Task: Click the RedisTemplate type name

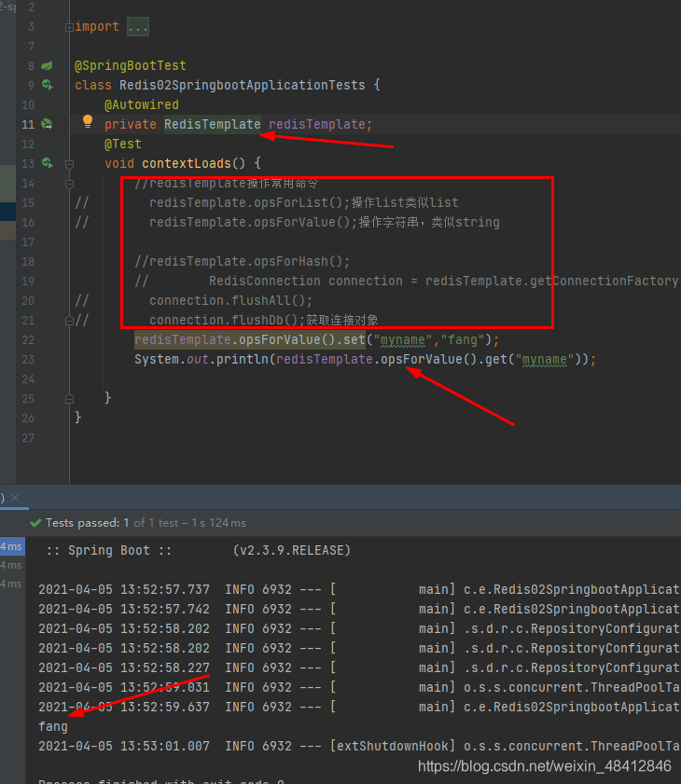Action: (x=212, y=124)
